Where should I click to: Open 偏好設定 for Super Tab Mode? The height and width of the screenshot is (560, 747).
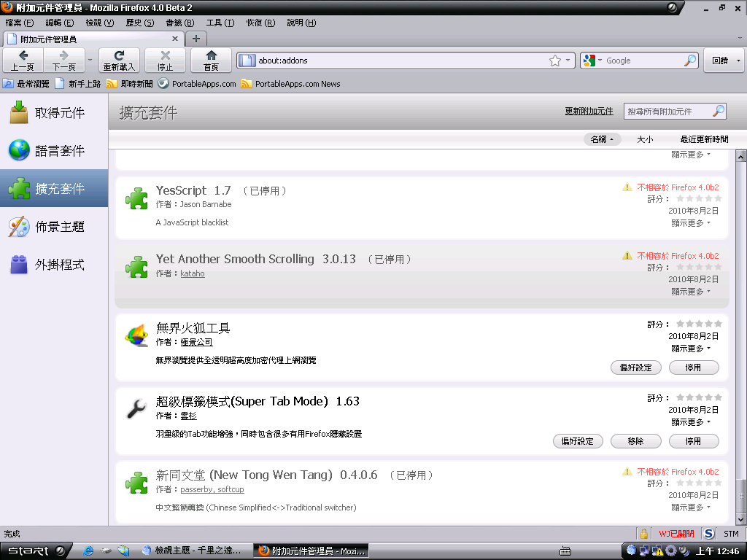point(578,441)
